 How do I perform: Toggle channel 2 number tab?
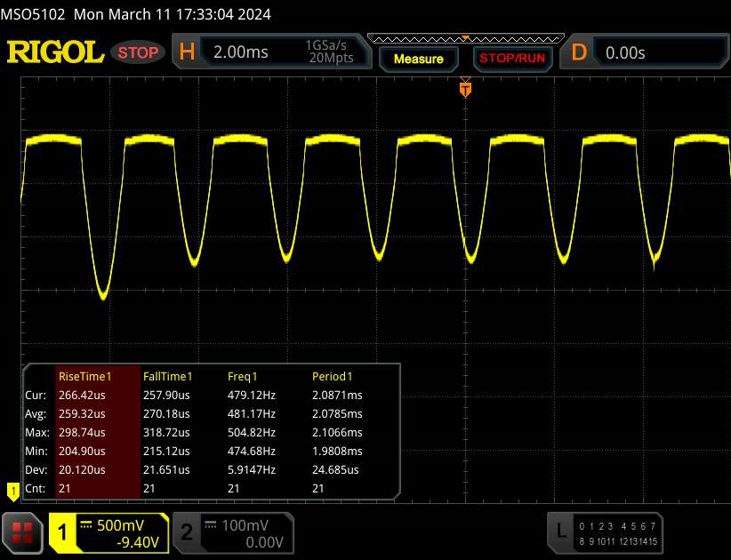[186, 532]
